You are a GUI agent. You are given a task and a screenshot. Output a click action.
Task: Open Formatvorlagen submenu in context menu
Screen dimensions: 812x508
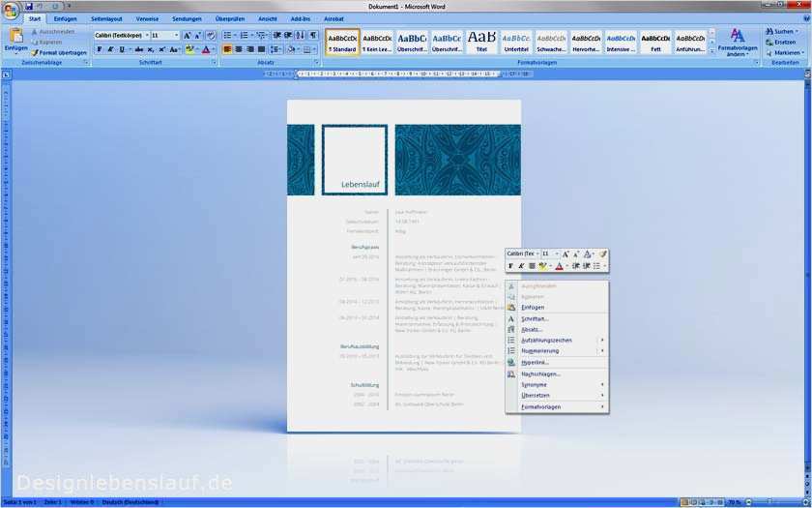557,407
